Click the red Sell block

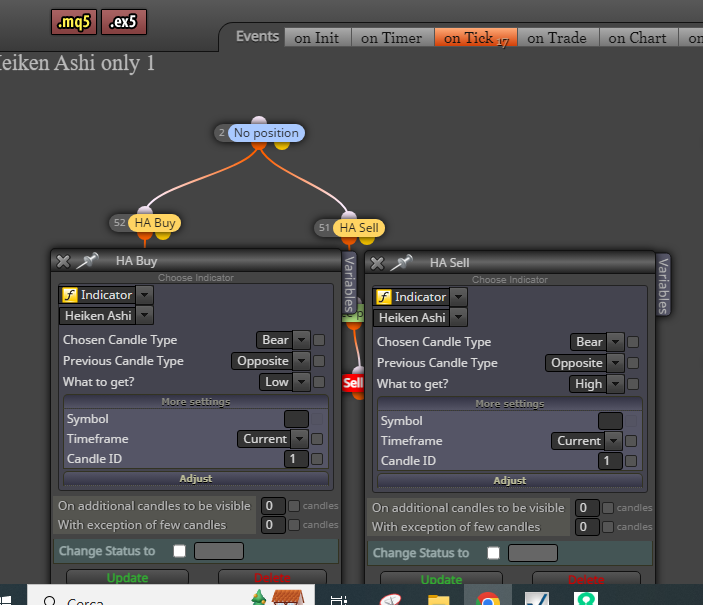coord(353,383)
